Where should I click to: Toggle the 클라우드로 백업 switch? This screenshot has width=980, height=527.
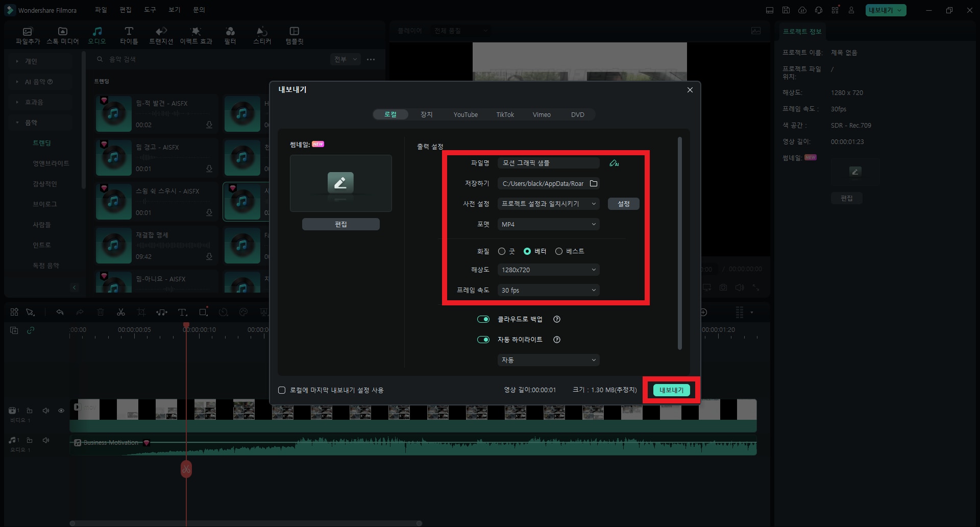pos(483,319)
